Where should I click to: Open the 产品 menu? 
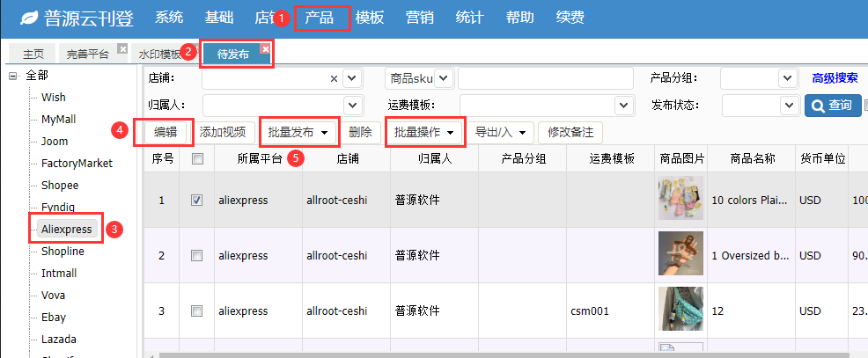(320, 18)
